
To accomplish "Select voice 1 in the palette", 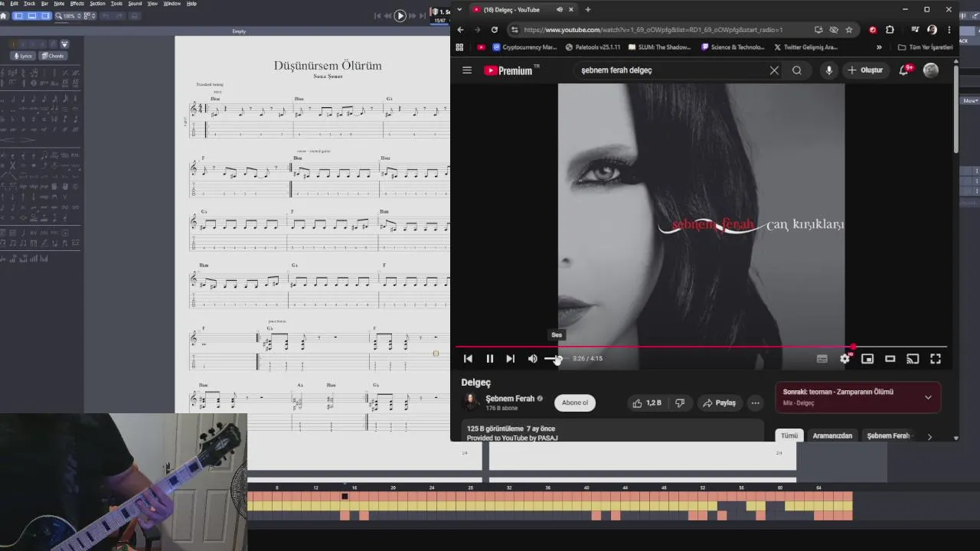I will [x=14, y=44].
